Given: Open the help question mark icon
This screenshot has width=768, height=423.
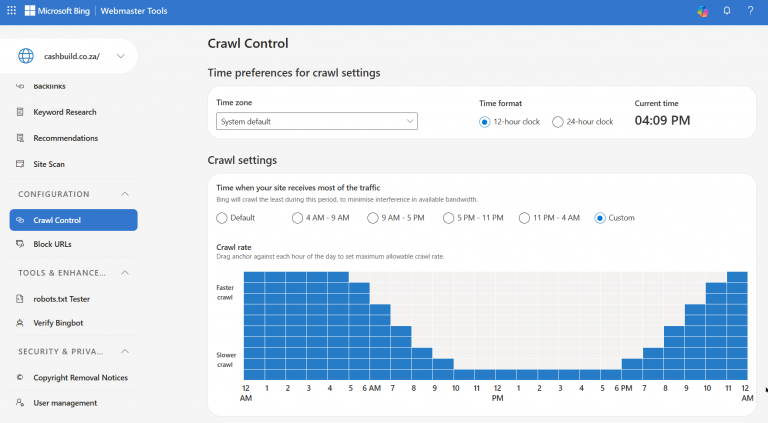Looking at the screenshot, I should (750, 11).
